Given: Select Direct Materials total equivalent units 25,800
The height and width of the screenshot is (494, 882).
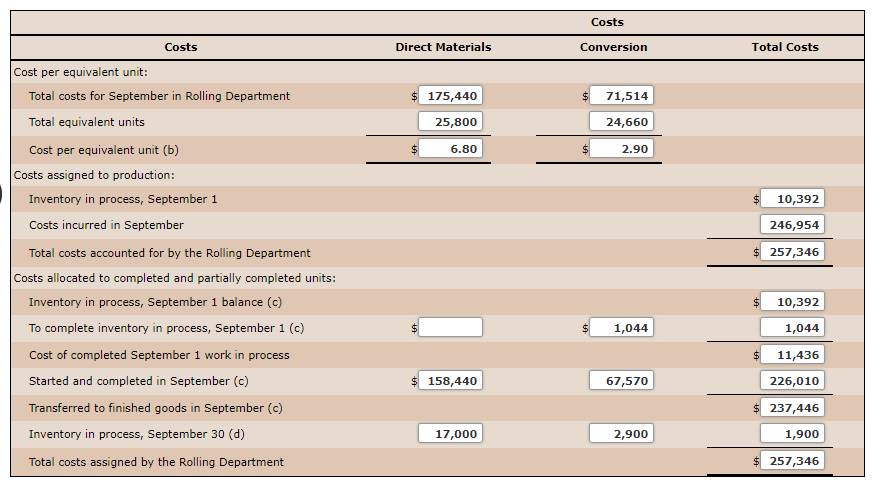Looking at the screenshot, I should [x=450, y=122].
